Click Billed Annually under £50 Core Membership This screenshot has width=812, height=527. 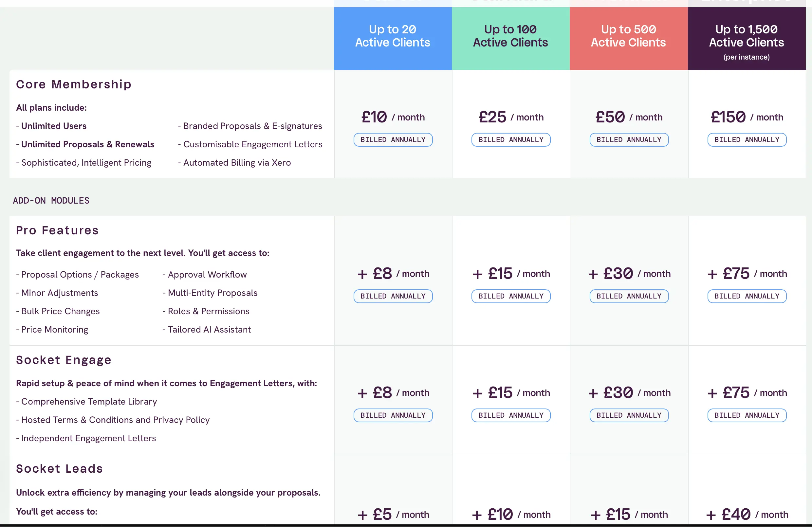[x=629, y=140]
